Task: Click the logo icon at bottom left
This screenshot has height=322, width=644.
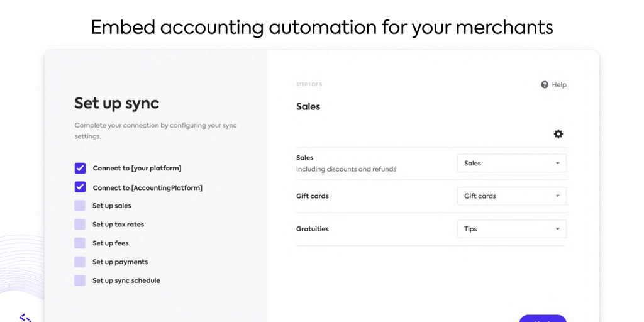Action: (25, 318)
